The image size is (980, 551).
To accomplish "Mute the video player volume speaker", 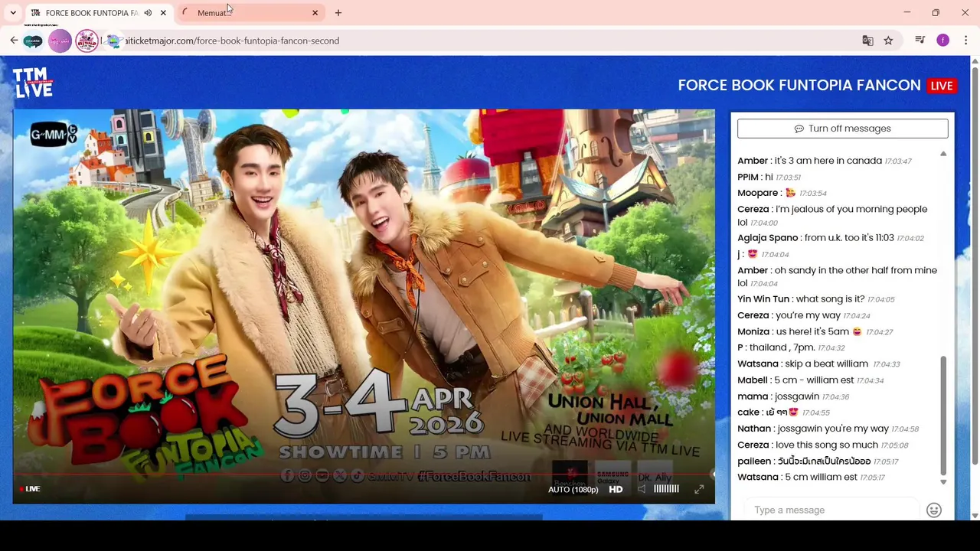I will (642, 489).
